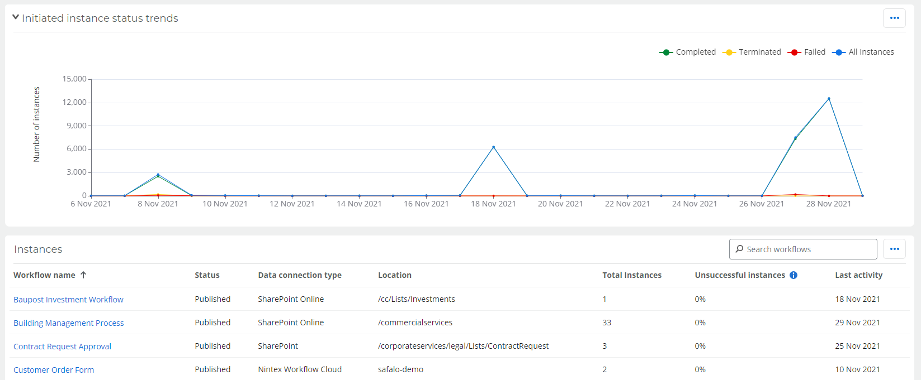This screenshot has width=922, height=380.
Task: Click the Location column header
Action: 395,275
